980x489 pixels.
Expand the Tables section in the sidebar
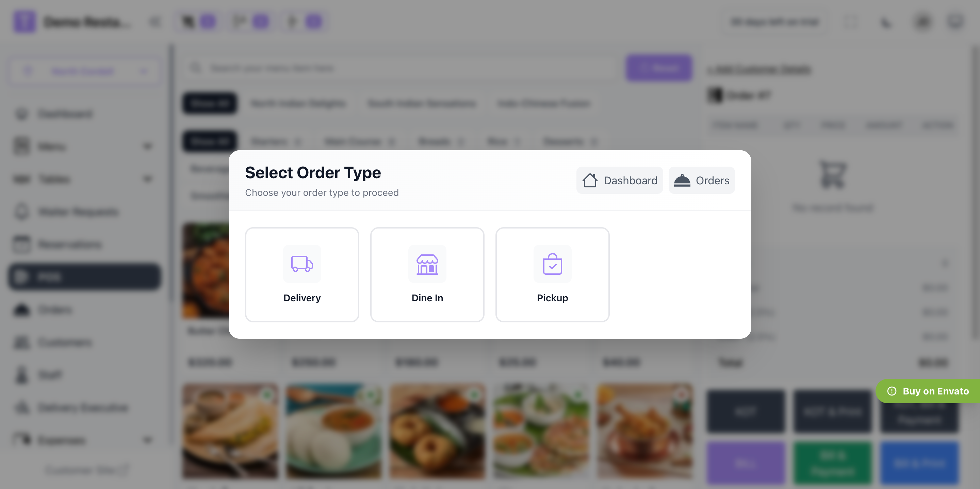[x=147, y=179]
